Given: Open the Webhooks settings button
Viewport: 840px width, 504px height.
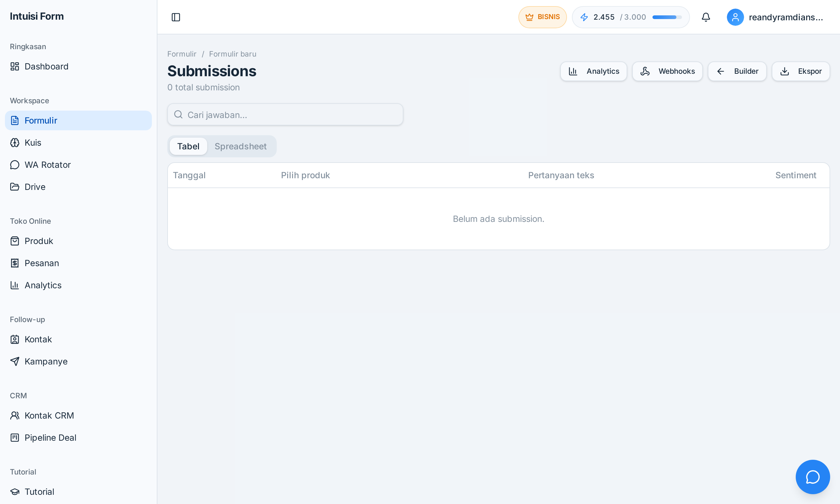Looking at the screenshot, I should pyautogui.click(x=667, y=71).
